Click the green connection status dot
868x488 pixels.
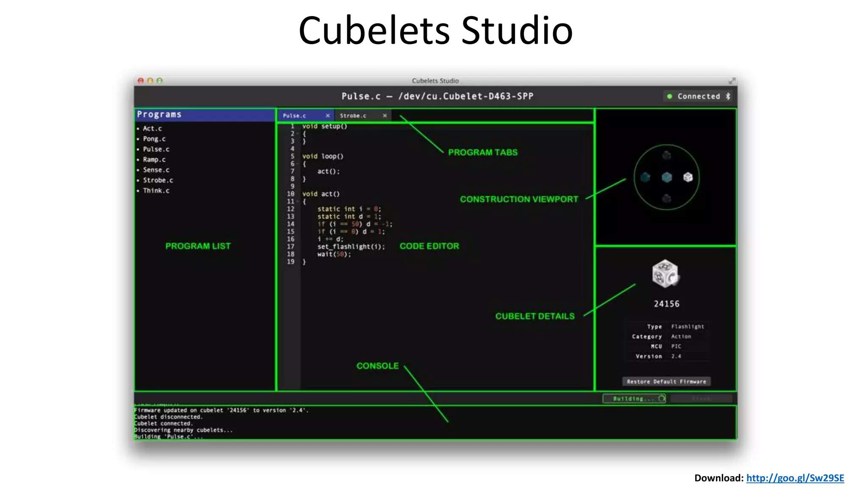point(670,96)
